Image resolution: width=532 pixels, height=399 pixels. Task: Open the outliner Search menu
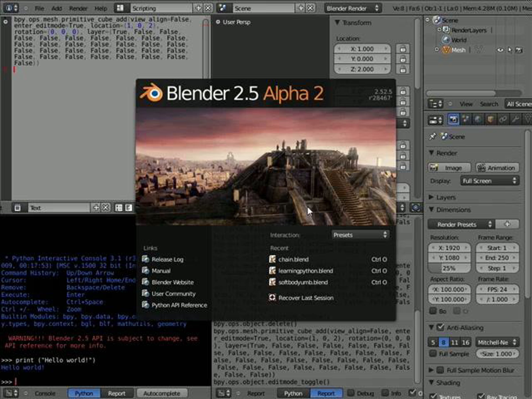click(x=489, y=104)
